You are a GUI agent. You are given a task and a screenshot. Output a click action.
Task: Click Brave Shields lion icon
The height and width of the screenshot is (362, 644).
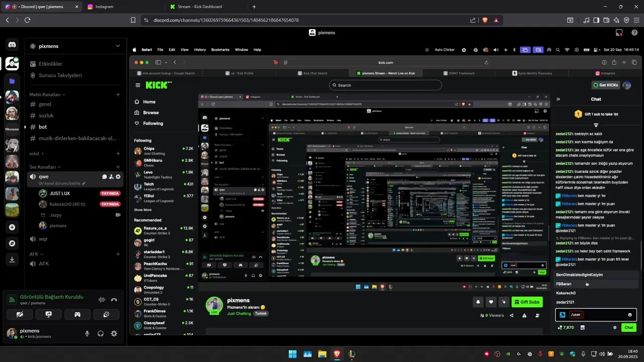[485, 20]
